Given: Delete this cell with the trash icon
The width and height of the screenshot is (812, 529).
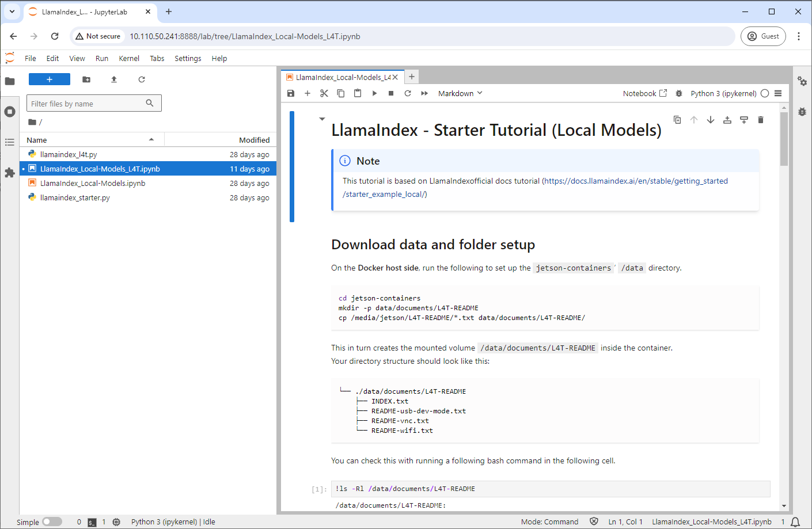Looking at the screenshot, I should pyautogui.click(x=761, y=120).
